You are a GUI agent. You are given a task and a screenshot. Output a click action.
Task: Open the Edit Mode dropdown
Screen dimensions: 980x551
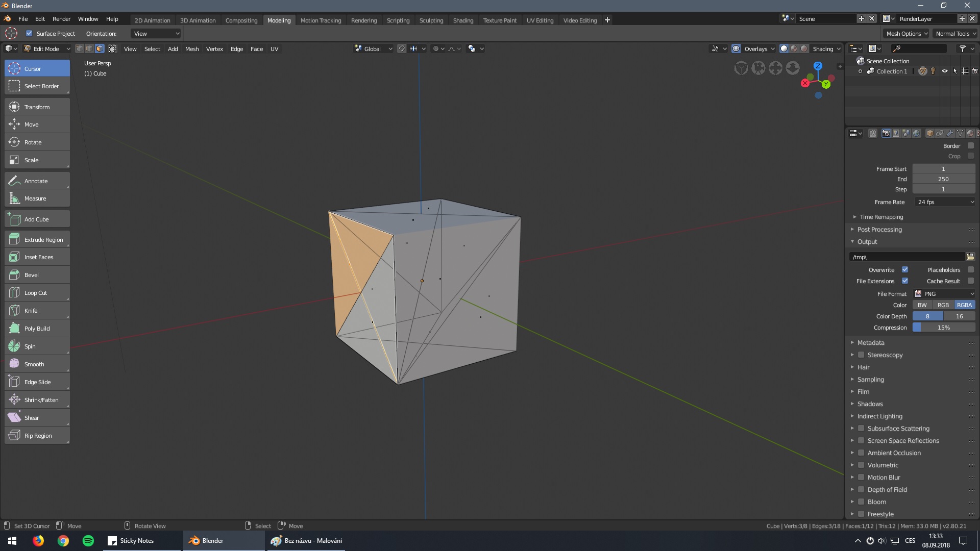coord(46,49)
